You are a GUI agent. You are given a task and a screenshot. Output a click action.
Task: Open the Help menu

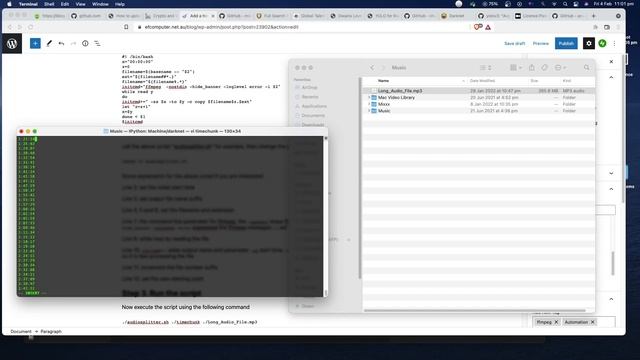click(120, 4)
